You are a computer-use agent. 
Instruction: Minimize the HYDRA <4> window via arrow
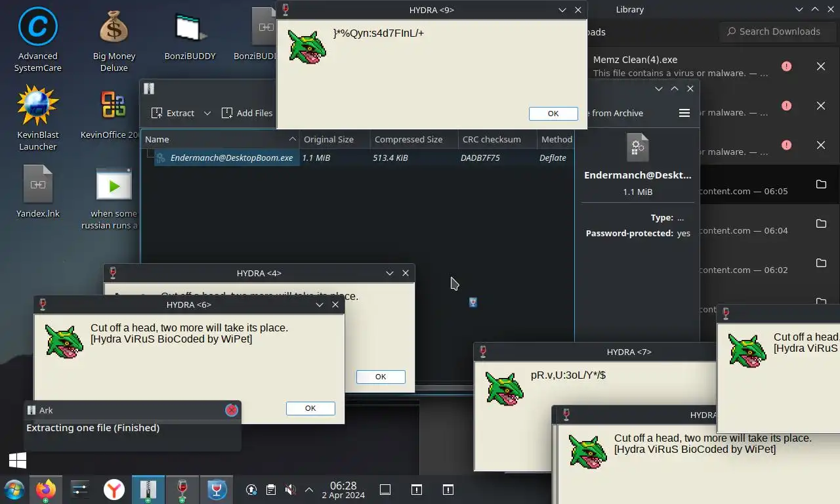point(390,273)
